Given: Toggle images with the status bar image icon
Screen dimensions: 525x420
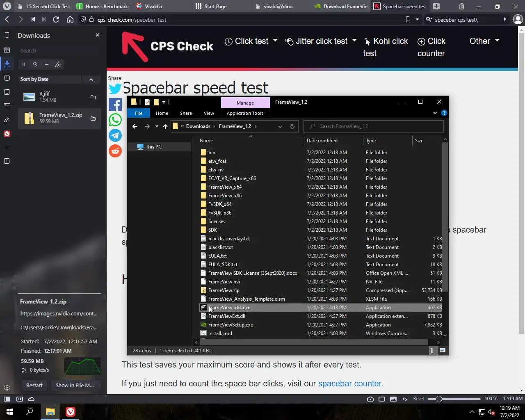Looking at the screenshot, I should (393, 399).
